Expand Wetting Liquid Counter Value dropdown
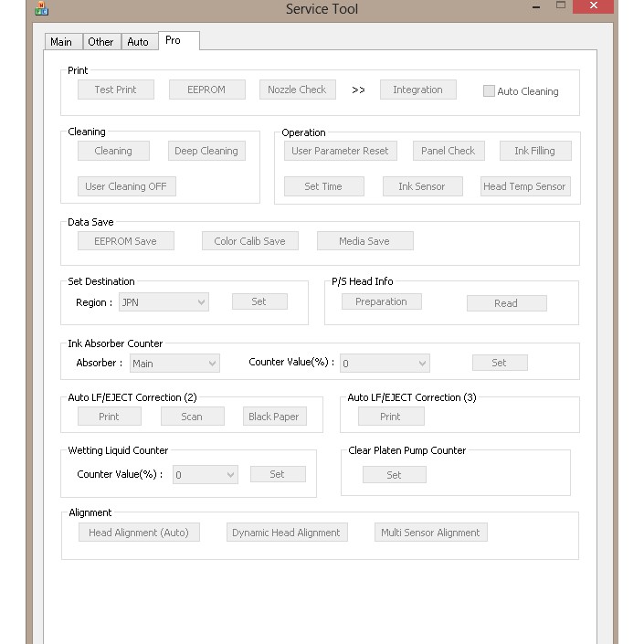Viewport: 644px width, 644px height. 206,475
